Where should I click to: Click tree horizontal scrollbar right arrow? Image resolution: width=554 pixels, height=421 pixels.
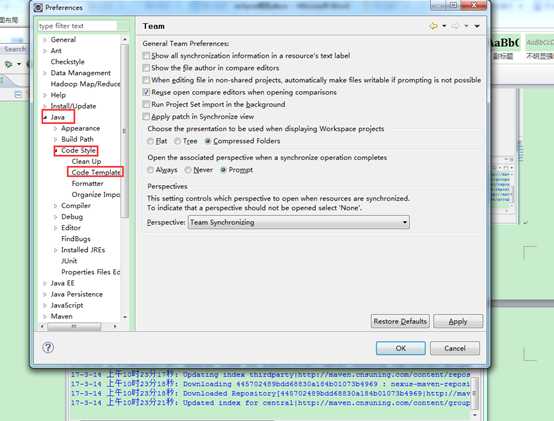click(x=115, y=326)
